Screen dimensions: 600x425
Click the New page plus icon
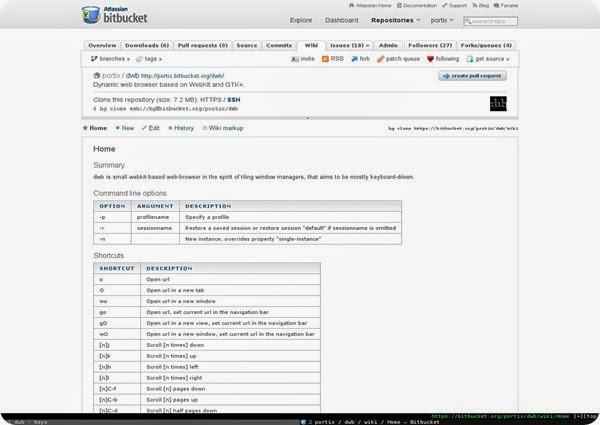coord(117,128)
